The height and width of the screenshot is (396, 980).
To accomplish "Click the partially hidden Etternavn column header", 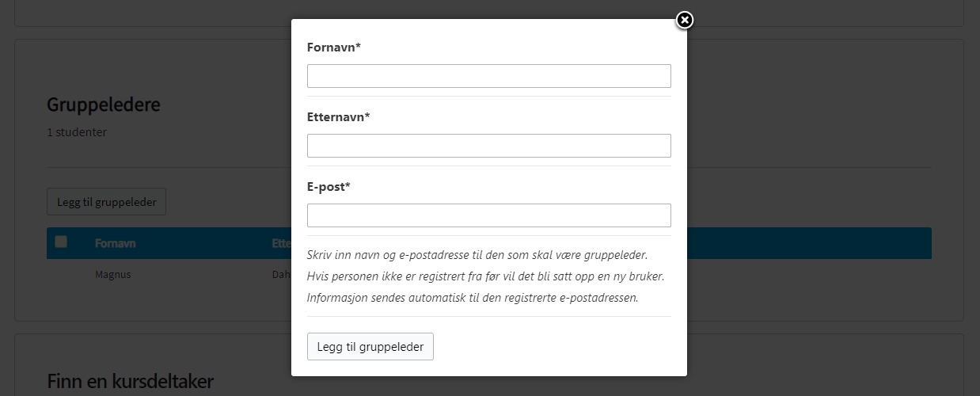I will (281, 243).
